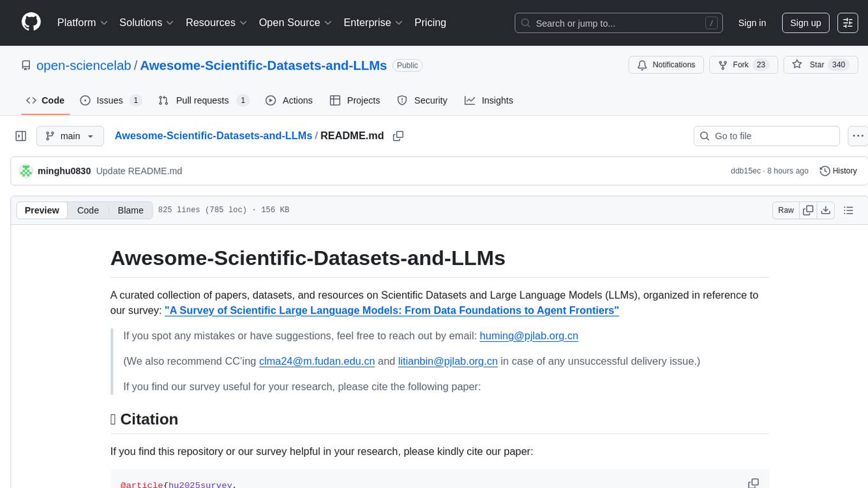Open the Enterprise dropdown
This screenshot has height=488, width=868.
(x=373, y=22)
